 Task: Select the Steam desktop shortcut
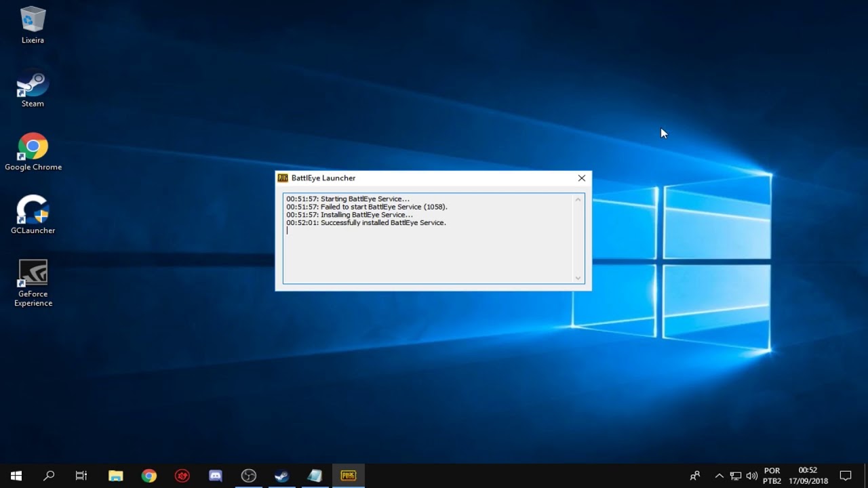pyautogui.click(x=33, y=88)
